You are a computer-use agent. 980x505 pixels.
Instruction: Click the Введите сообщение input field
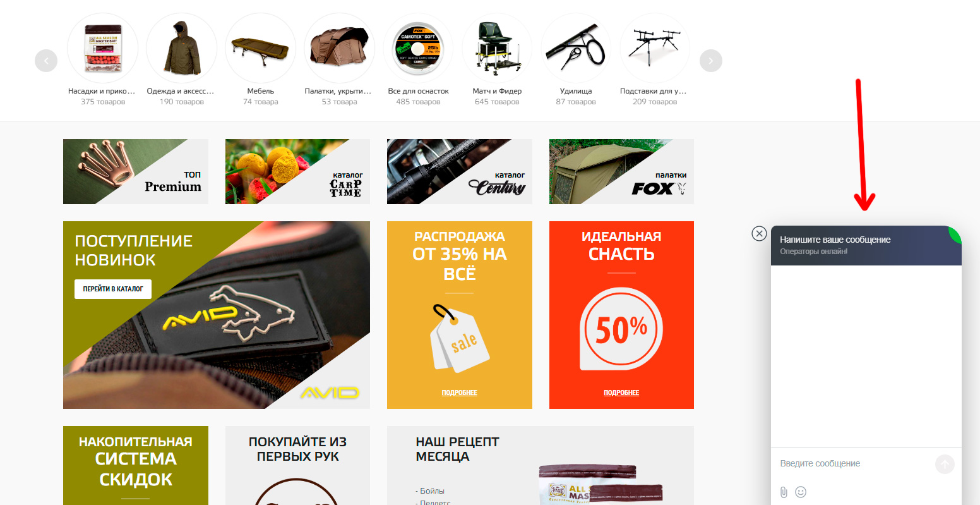tap(854, 463)
